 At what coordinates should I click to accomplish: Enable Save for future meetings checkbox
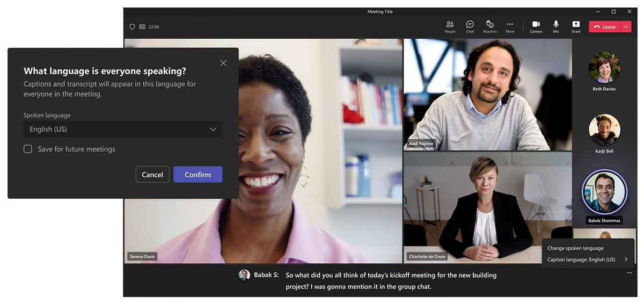[28, 149]
